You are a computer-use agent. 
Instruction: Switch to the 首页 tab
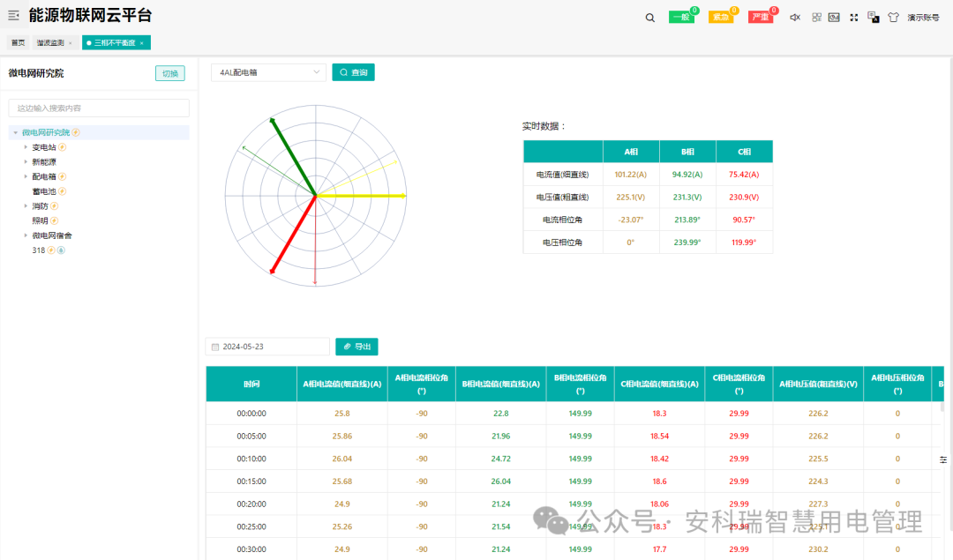point(19,42)
